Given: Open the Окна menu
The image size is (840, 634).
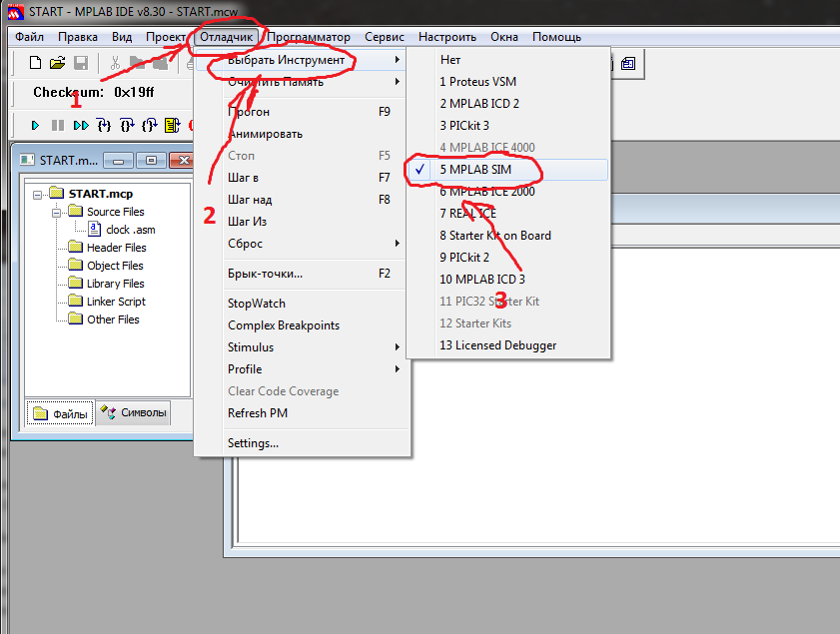Looking at the screenshot, I should pos(504,37).
